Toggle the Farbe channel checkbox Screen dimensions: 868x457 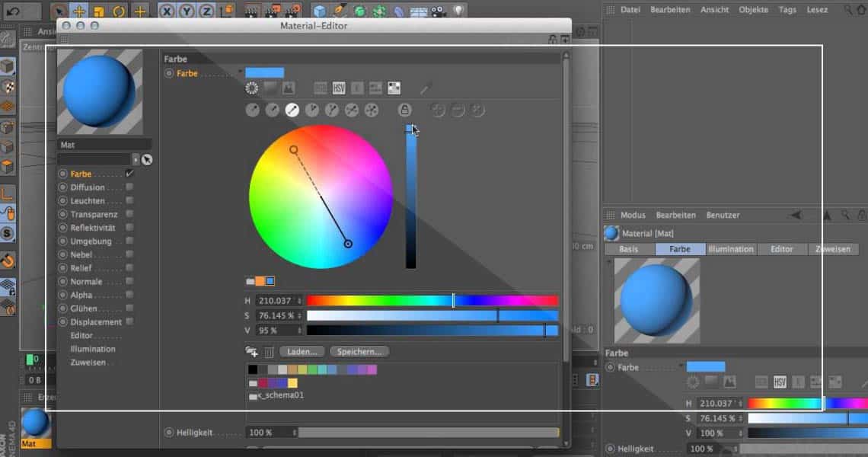[129, 174]
